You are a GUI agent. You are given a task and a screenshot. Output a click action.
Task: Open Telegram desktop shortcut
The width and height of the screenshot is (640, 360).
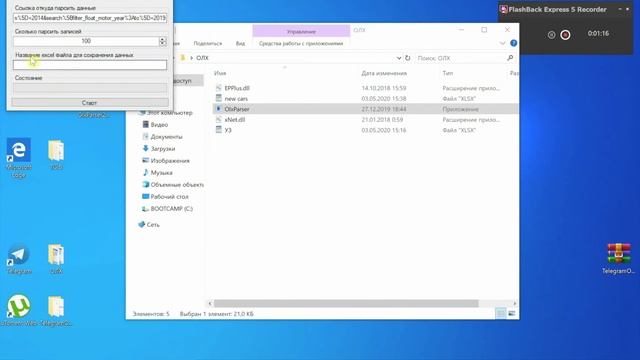[x=18, y=259]
